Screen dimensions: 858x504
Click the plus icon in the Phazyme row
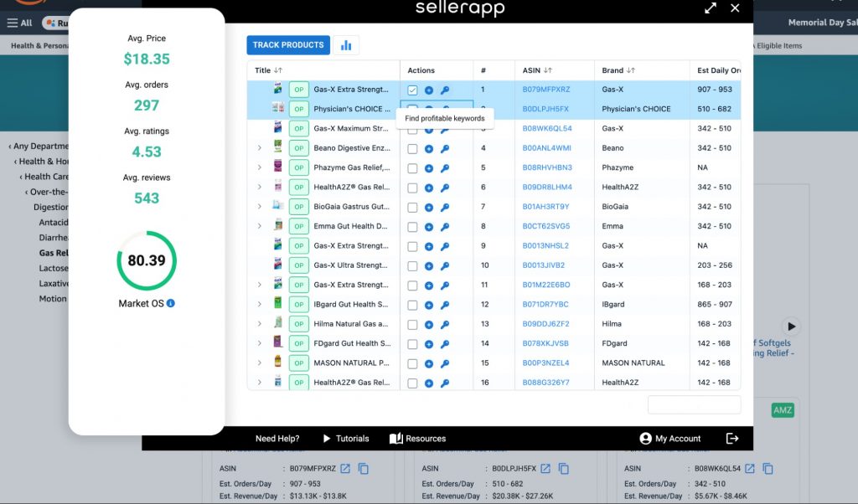tap(429, 168)
